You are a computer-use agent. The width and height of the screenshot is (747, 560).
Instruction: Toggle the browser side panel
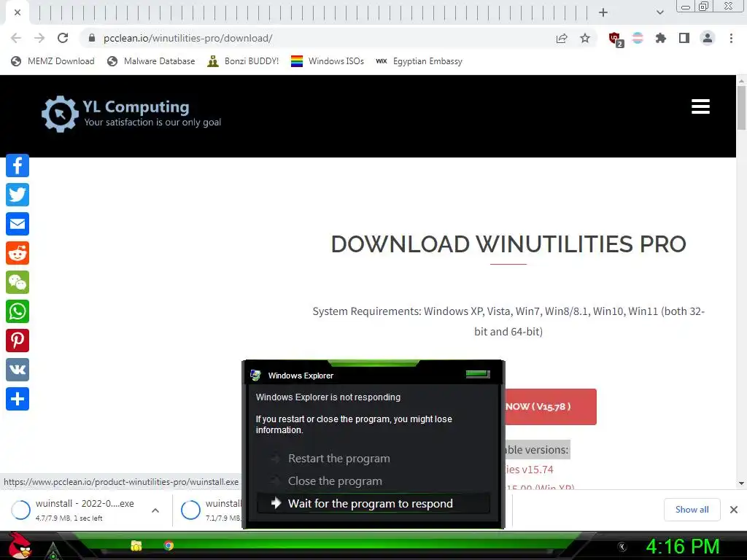684,38
